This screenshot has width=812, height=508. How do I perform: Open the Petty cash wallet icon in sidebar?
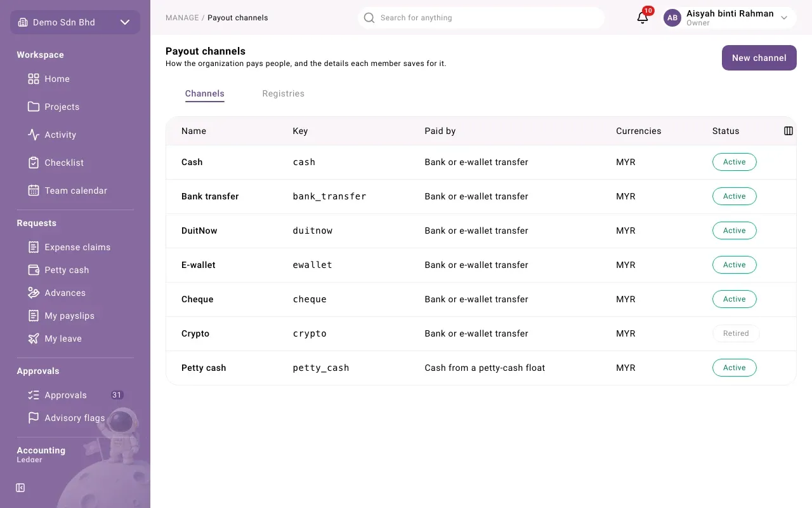click(x=34, y=270)
